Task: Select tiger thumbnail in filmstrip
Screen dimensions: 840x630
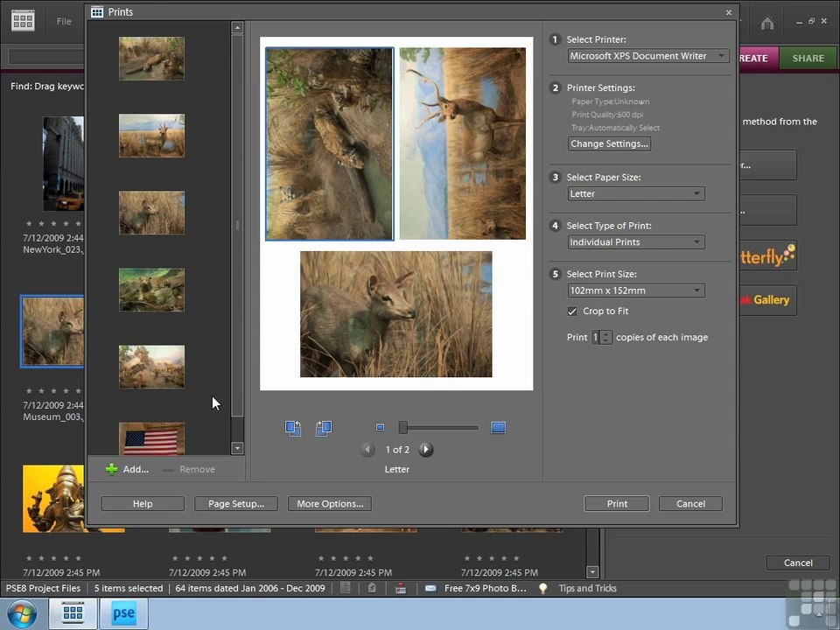Action: pos(151,59)
